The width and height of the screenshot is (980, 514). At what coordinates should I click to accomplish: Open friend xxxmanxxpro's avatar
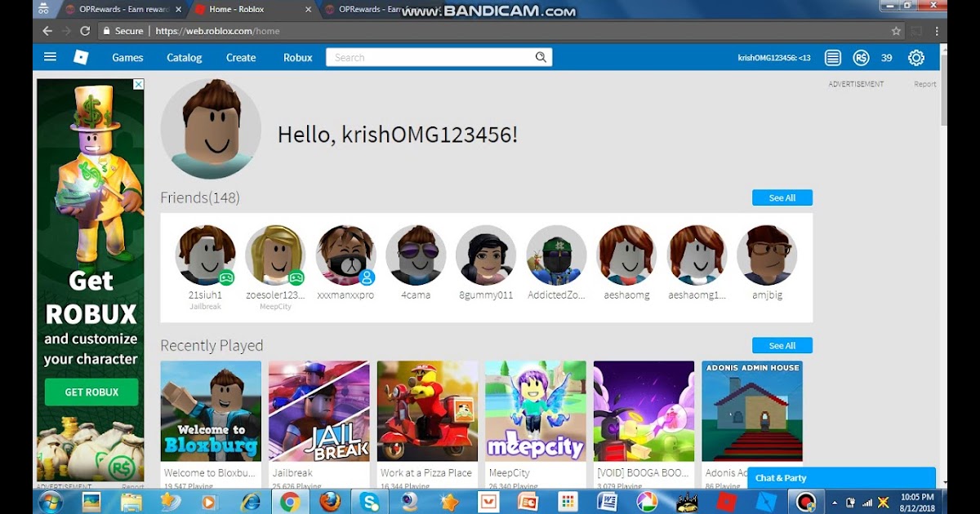345,255
